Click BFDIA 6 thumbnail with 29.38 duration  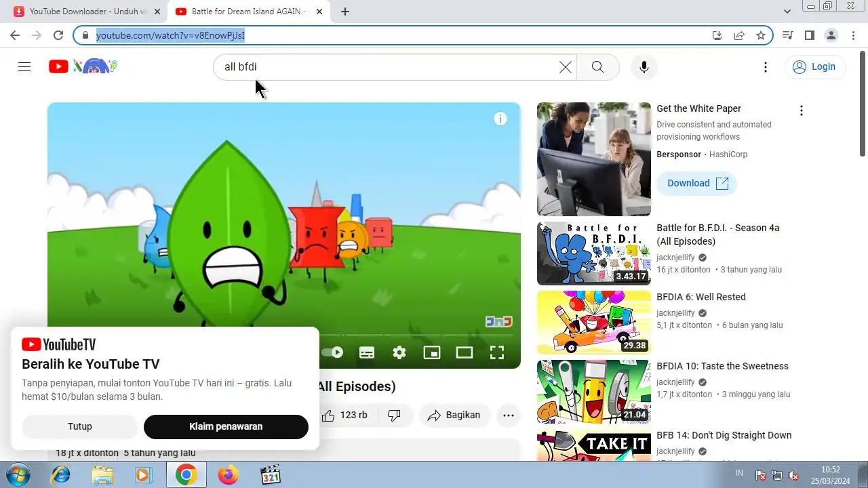[x=594, y=323]
